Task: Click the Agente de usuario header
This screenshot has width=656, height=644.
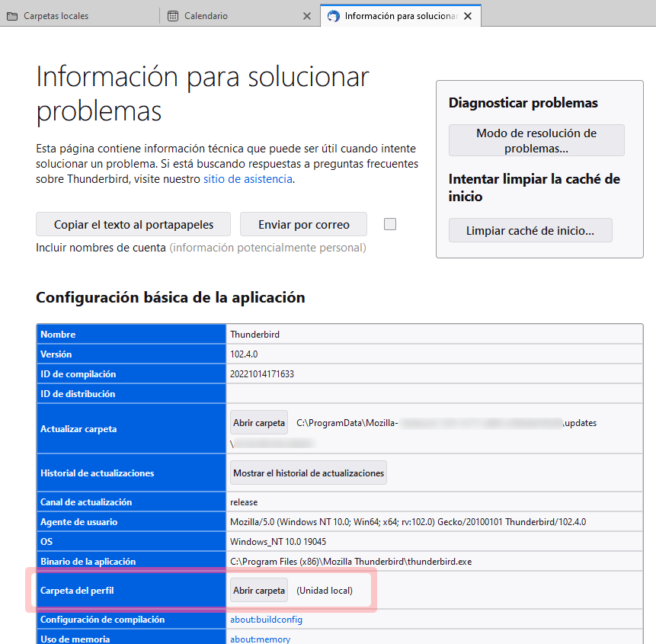Action: [131, 521]
